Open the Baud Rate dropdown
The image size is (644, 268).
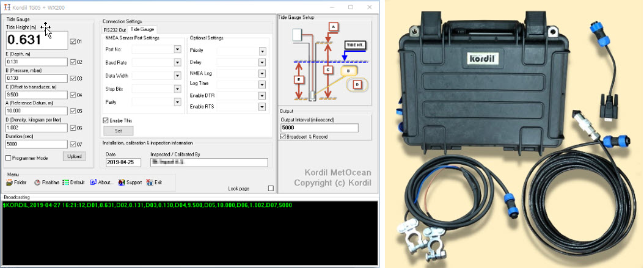[x=177, y=62]
